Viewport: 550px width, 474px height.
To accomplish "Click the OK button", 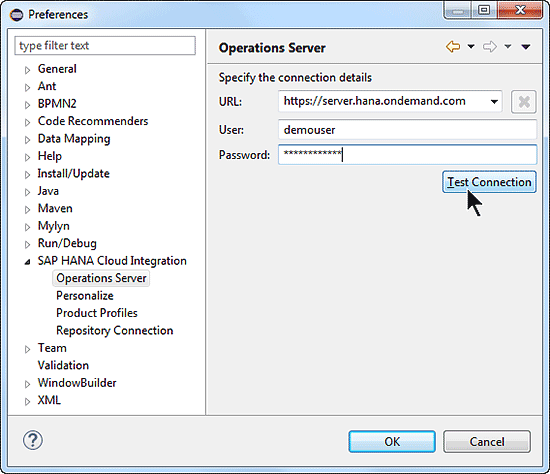I will [392, 441].
